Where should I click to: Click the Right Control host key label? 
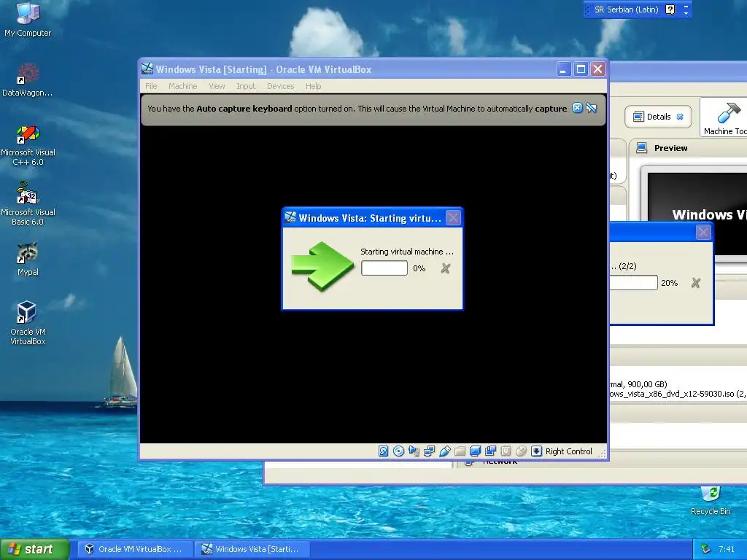coord(569,451)
